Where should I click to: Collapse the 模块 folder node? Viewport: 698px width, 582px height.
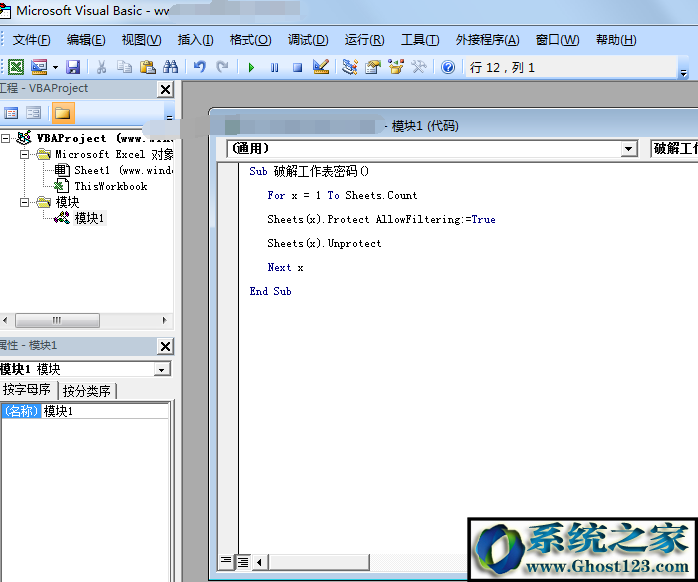coord(24,203)
